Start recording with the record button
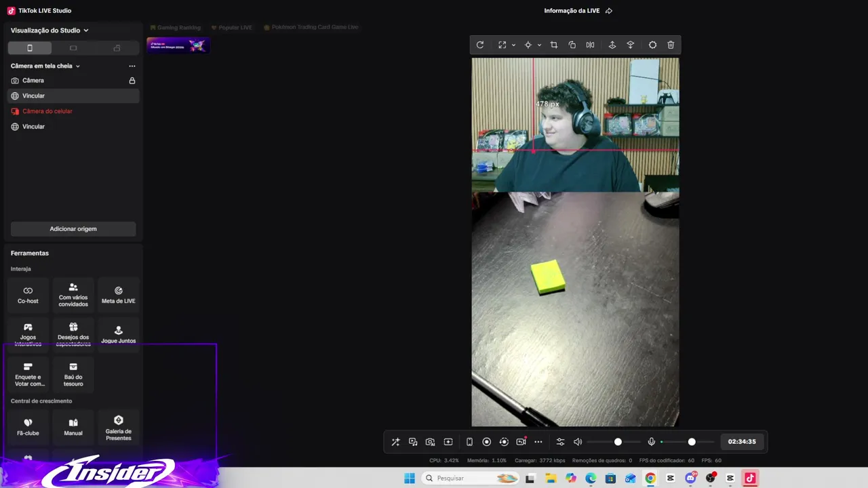This screenshot has height=488, width=868. point(486,442)
